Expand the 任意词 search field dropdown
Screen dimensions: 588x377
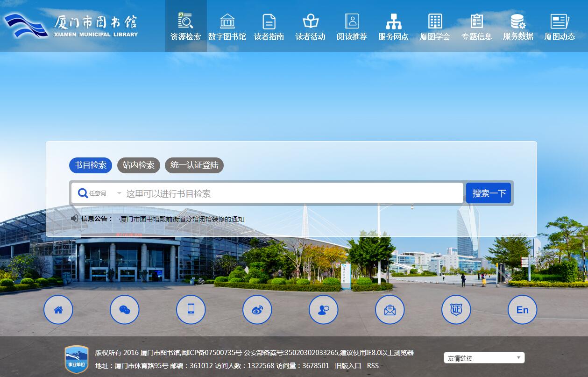(100, 193)
